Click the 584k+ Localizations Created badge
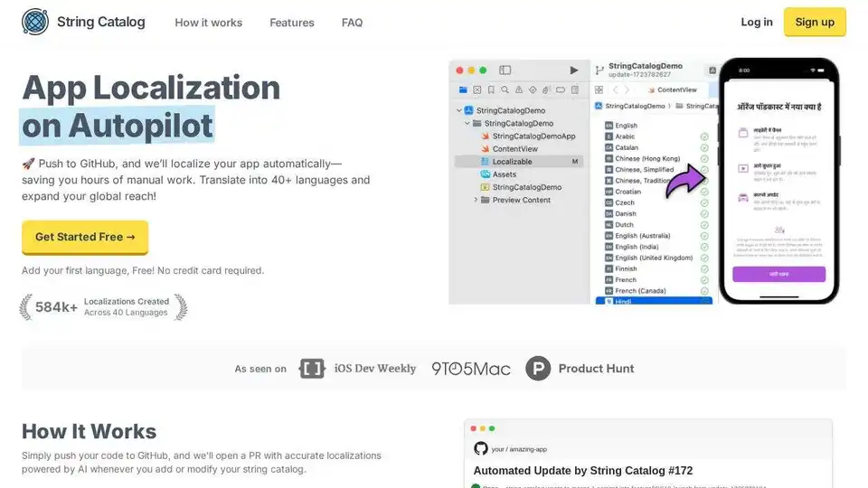The width and height of the screenshot is (868, 488). [x=103, y=307]
